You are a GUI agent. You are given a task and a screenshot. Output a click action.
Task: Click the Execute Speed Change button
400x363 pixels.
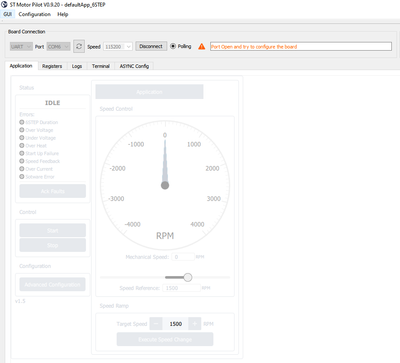165,339
